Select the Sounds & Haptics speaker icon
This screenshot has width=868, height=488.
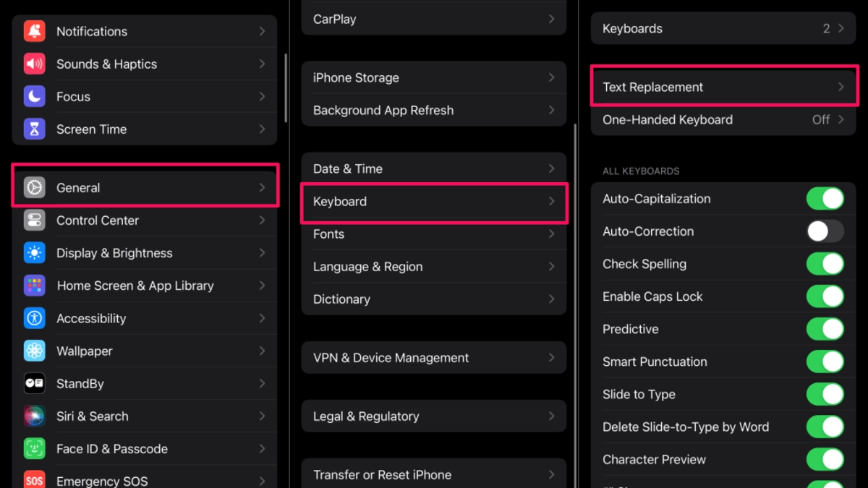(x=33, y=64)
